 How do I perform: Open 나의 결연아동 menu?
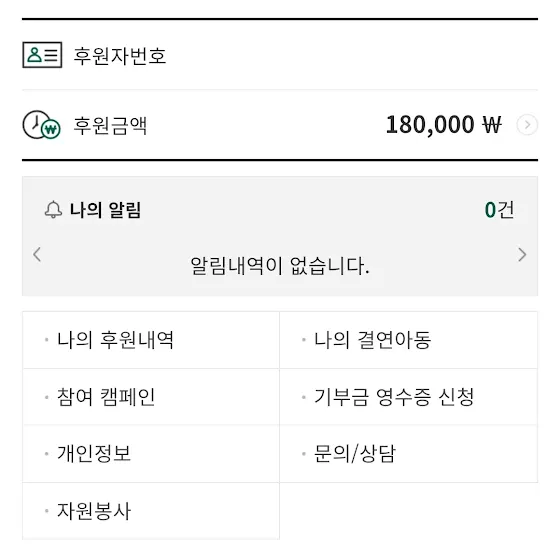click(409, 340)
